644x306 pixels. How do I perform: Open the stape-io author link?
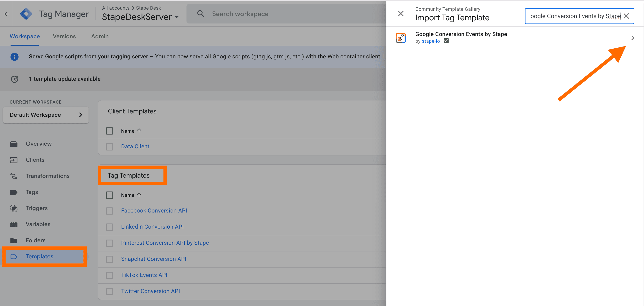[x=430, y=41]
